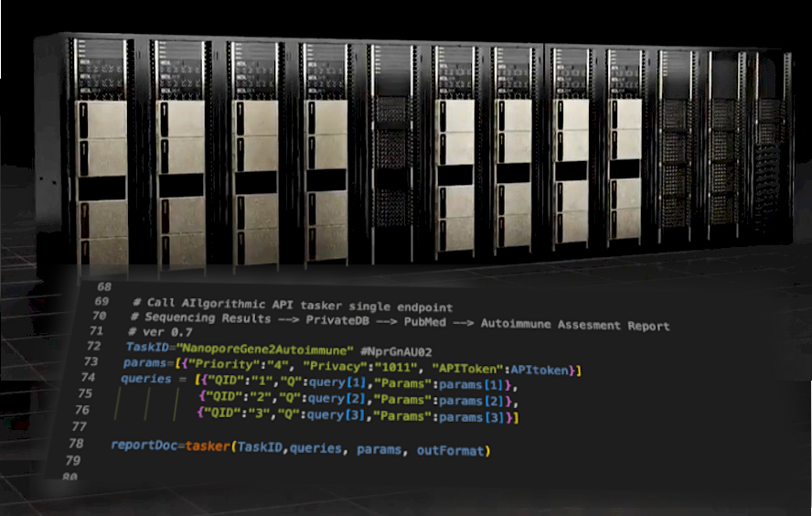
Task: Click the TaskID variable on line 72
Action: tap(147, 347)
